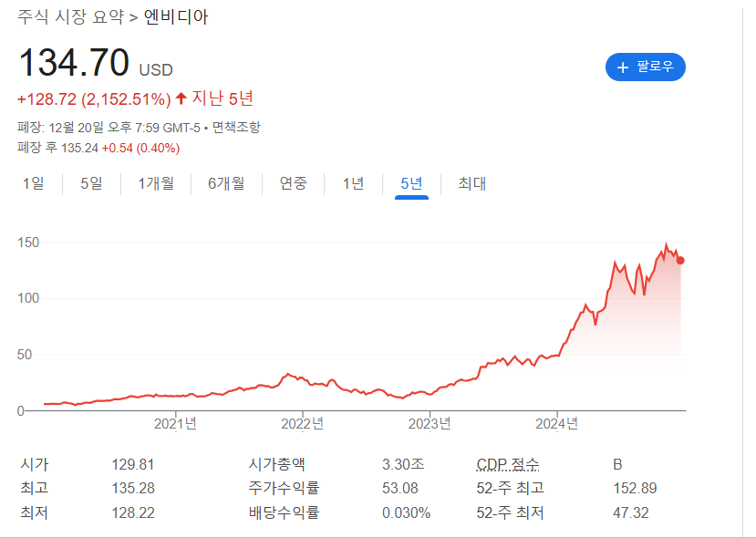This screenshot has width=756, height=538.
Task: Click the 2022년 x-axis label
Action: (x=302, y=424)
